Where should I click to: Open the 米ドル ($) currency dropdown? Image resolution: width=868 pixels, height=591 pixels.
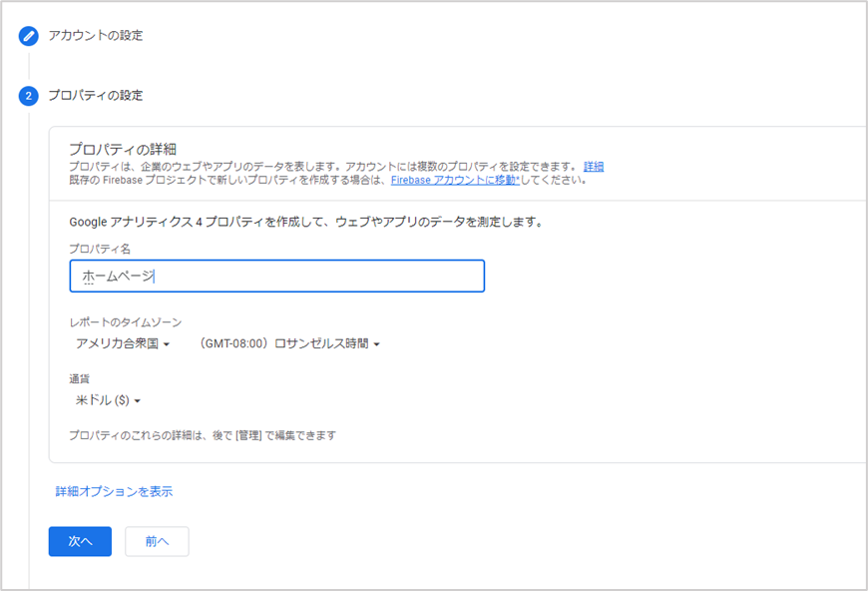(108, 400)
